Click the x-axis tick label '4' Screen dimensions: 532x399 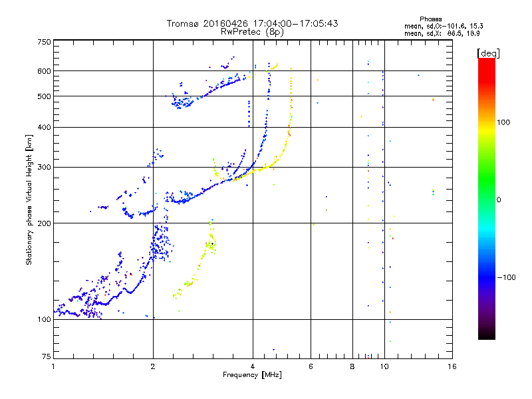click(x=253, y=366)
